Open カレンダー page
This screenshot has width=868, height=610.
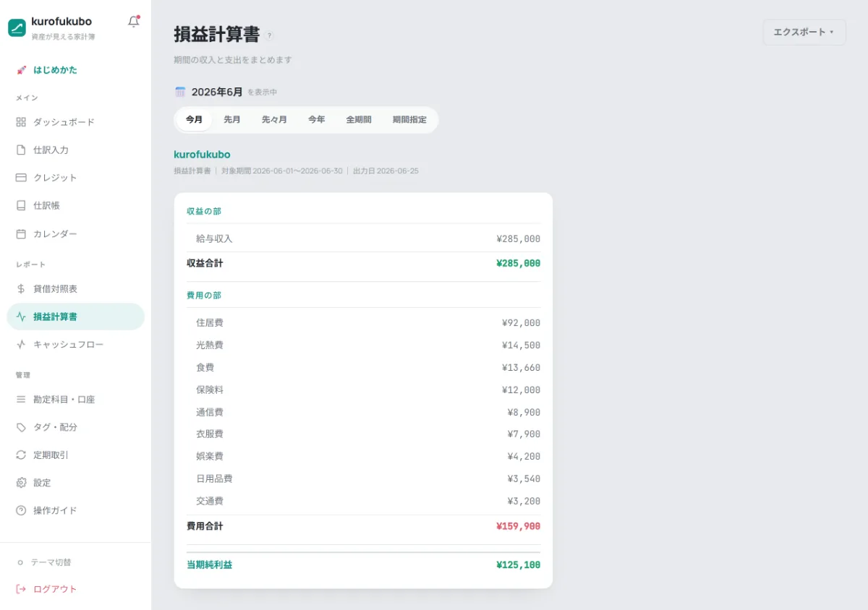tap(76, 234)
